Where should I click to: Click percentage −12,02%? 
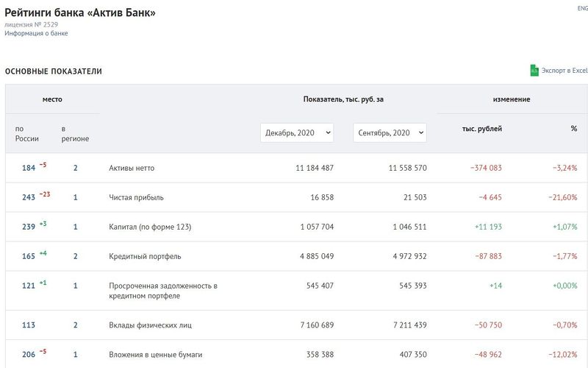point(562,354)
